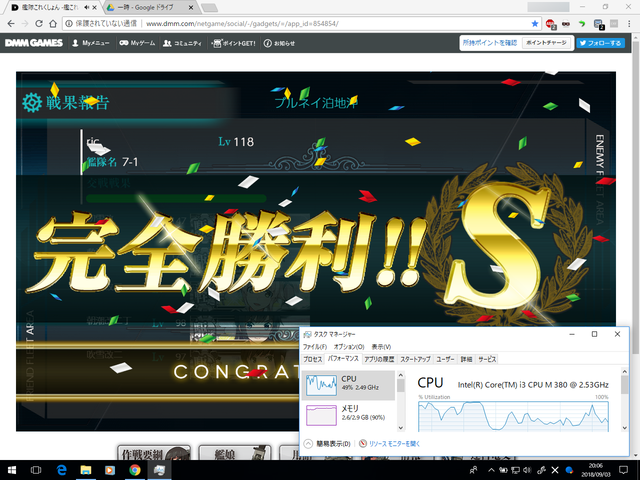This screenshot has width=640, height=480.
Task: Click the URL address bar
Action: [x=302, y=24]
